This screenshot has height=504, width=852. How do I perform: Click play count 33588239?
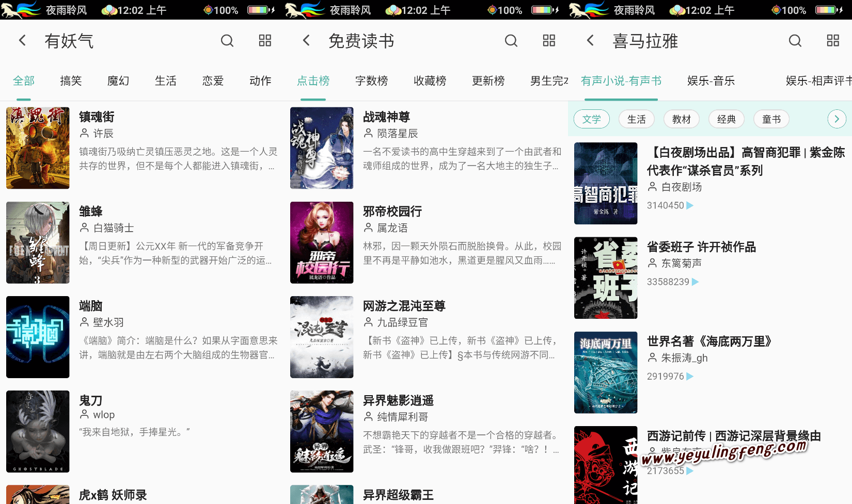point(668,282)
